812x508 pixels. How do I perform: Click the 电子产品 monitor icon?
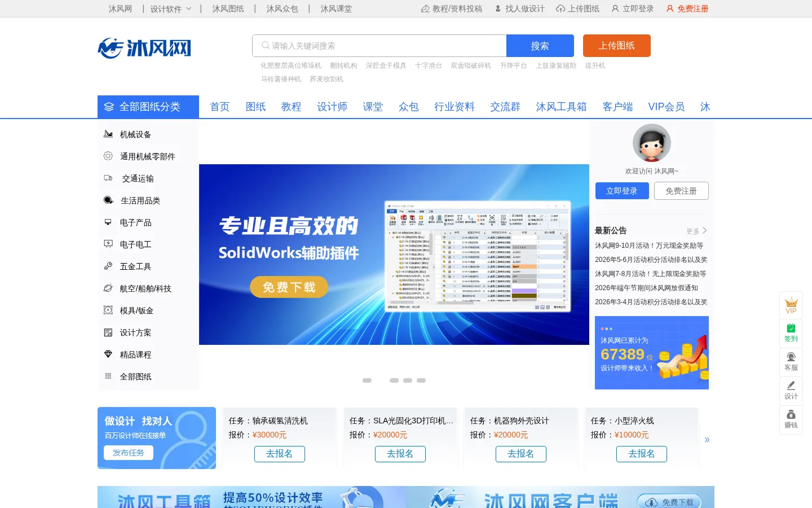(x=108, y=222)
